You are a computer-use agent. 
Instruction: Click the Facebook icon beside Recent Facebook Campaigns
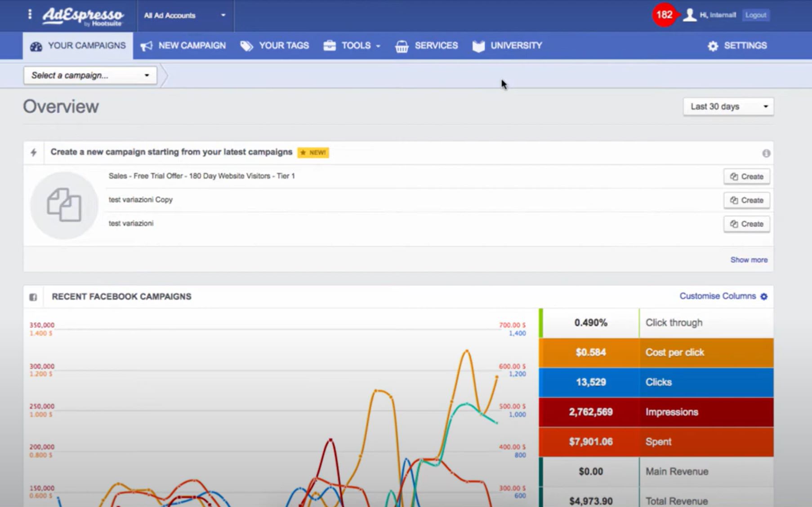point(34,297)
